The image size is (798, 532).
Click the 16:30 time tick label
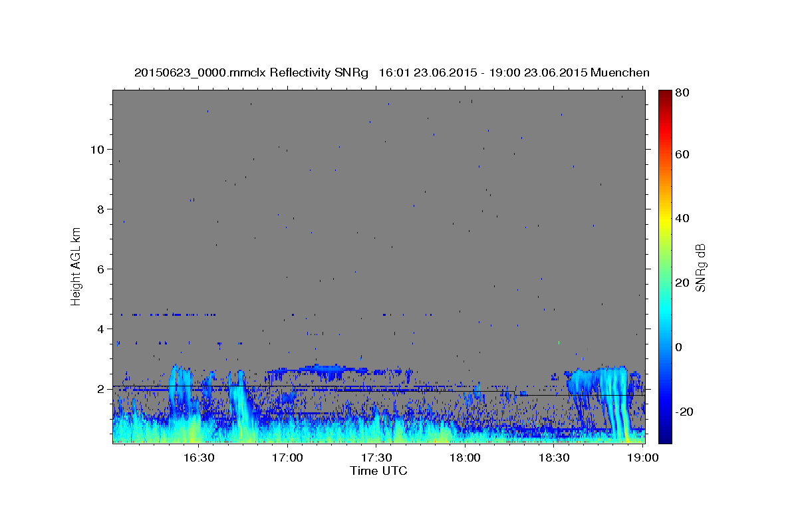(199, 458)
